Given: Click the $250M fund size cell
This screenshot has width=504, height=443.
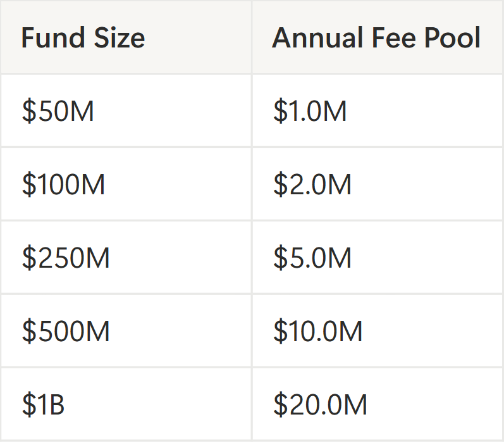Looking at the screenshot, I should tap(66, 259).
